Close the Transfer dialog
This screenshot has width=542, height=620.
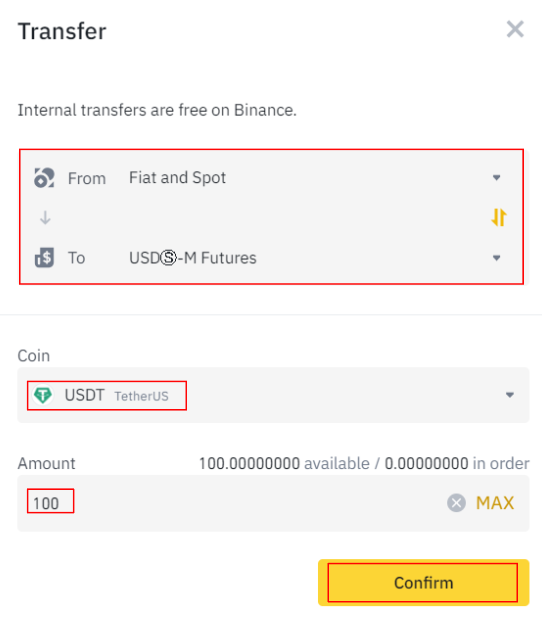click(x=515, y=29)
